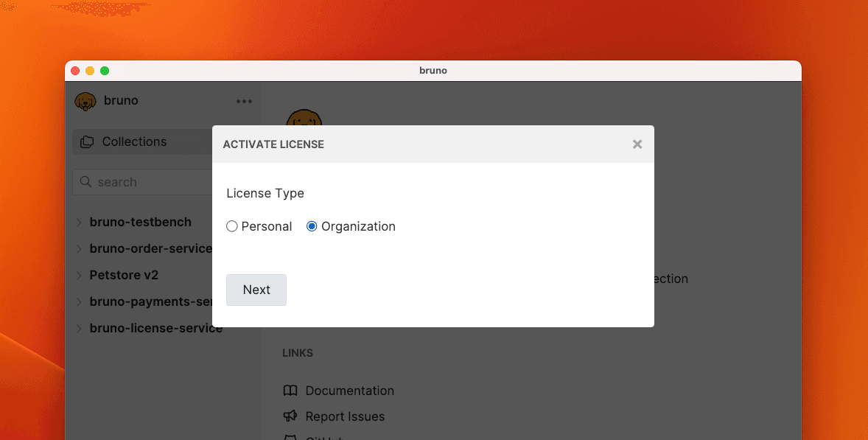Click the bruno dog logo in sidebar

coord(85,101)
